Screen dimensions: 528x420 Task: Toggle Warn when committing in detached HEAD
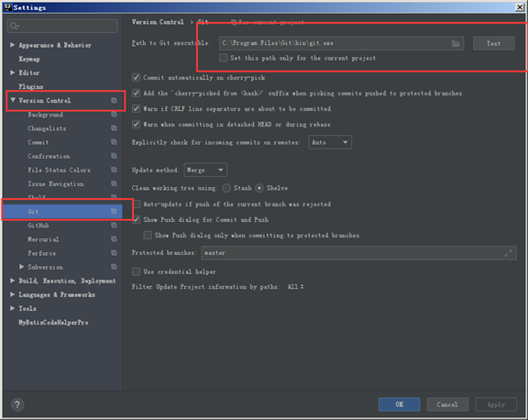(x=136, y=125)
